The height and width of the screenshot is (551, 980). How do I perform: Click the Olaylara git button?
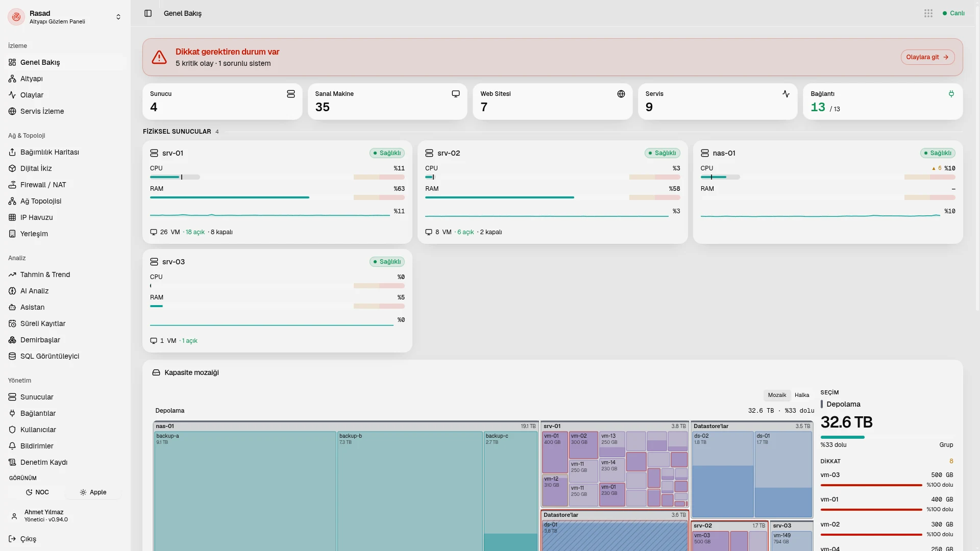click(927, 57)
